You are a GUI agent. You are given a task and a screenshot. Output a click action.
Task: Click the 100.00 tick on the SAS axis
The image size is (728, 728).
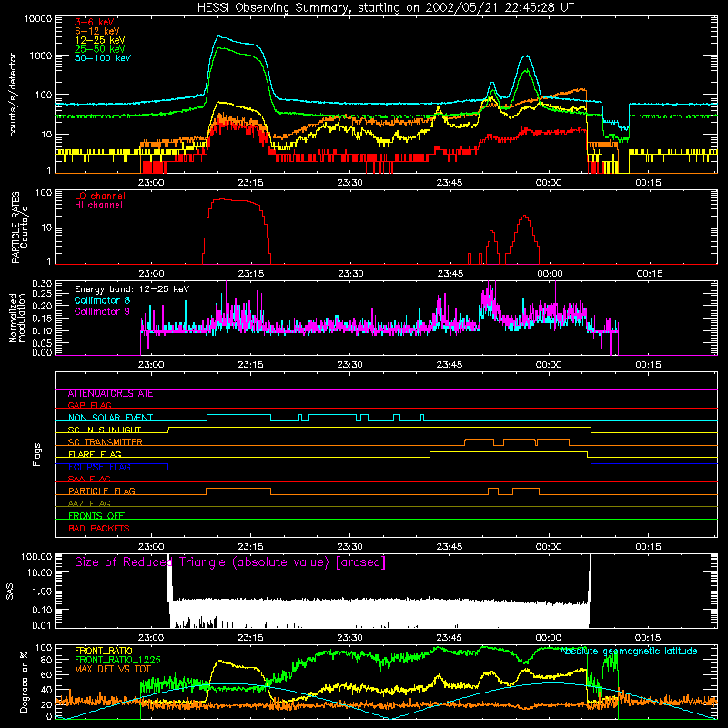point(36,556)
